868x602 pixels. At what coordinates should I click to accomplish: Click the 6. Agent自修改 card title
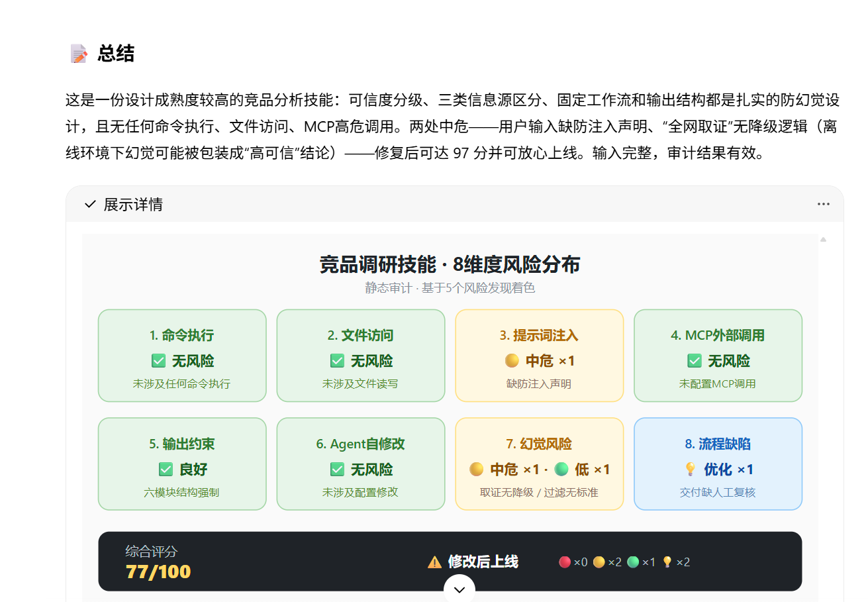pyautogui.click(x=360, y=444)
